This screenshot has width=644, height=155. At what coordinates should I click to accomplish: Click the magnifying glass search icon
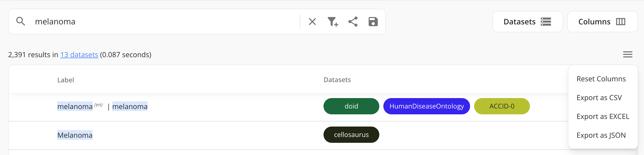pyautogui.click(x=21, y=22)
